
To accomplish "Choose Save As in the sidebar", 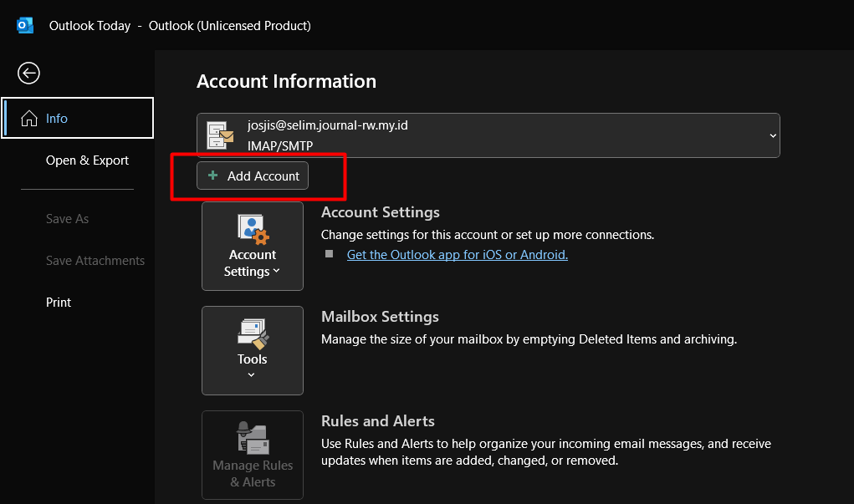I will tap(67, 219).
